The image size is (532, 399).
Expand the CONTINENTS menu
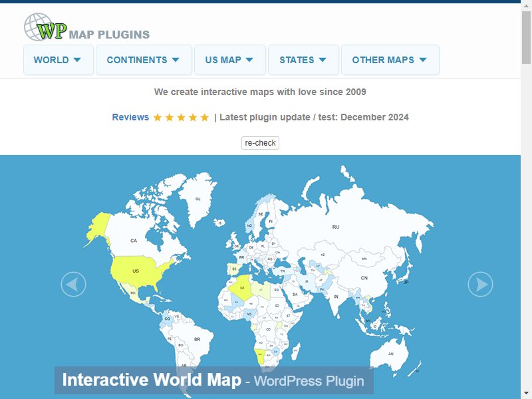(144, 60)
